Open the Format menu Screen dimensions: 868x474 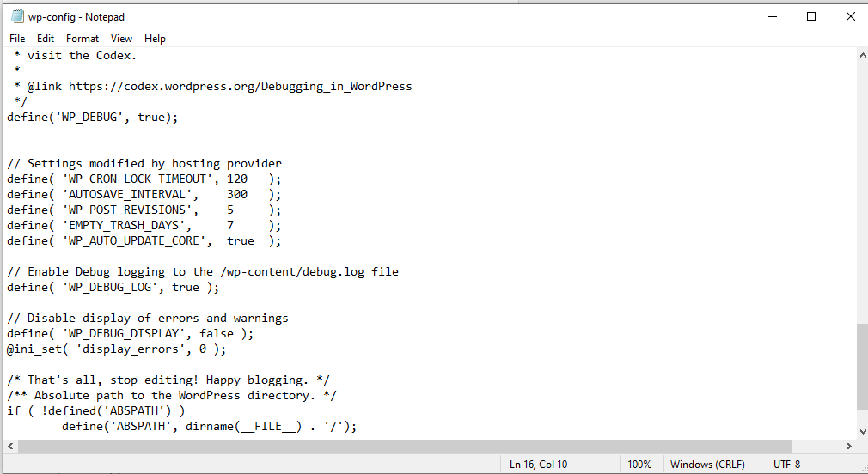(82, 38)
